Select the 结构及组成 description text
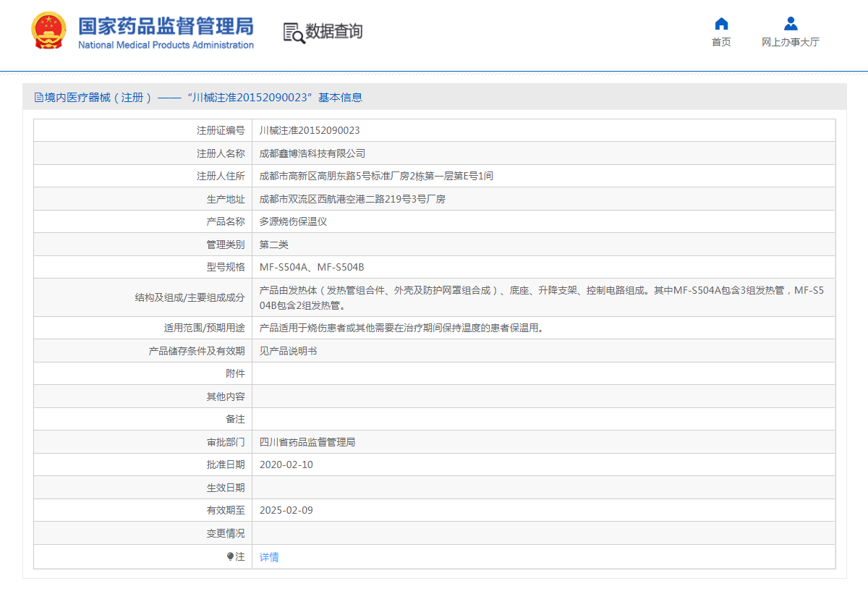 coord(542,297)
